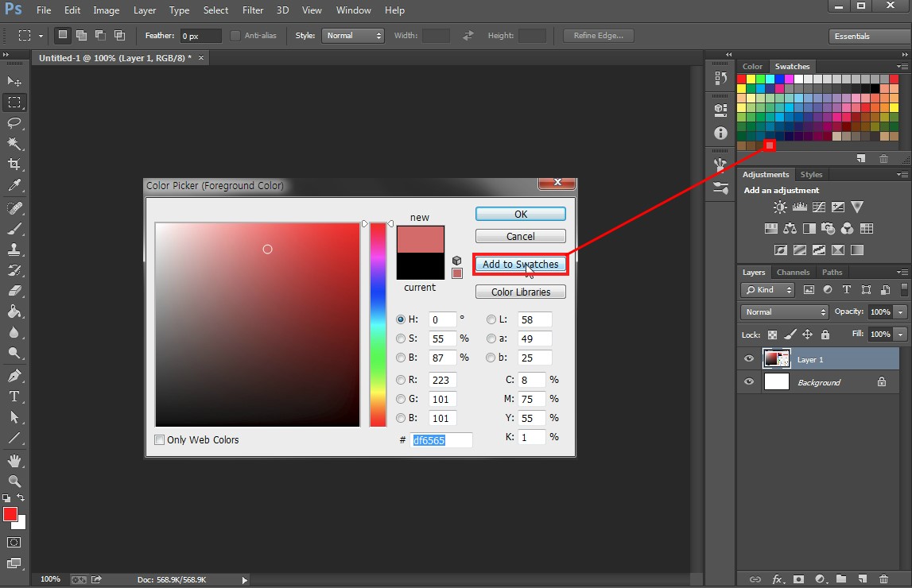Select the G green radio button
The width and height of the screenshot is (912, 588).
coord(401,399)
